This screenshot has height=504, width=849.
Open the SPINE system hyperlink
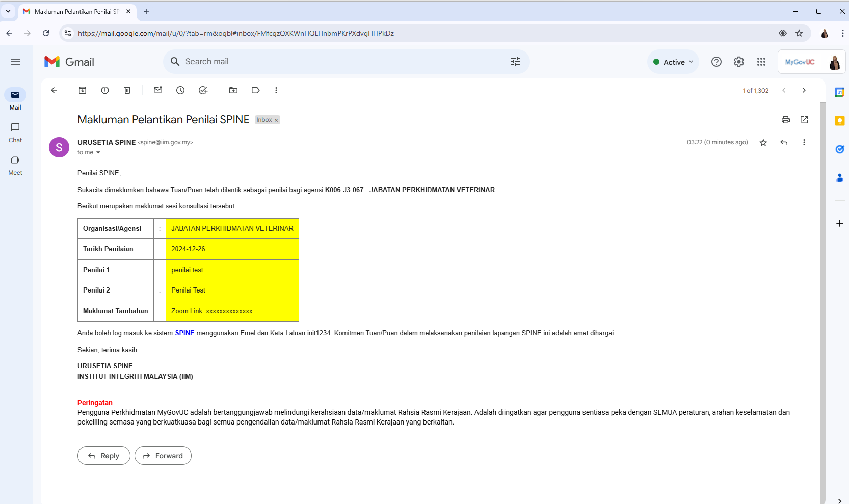tap(184, 333)
